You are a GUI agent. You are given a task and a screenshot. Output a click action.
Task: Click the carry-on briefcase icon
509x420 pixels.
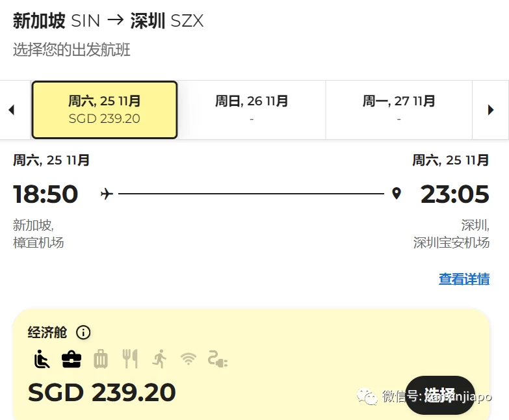click(72, 360)
